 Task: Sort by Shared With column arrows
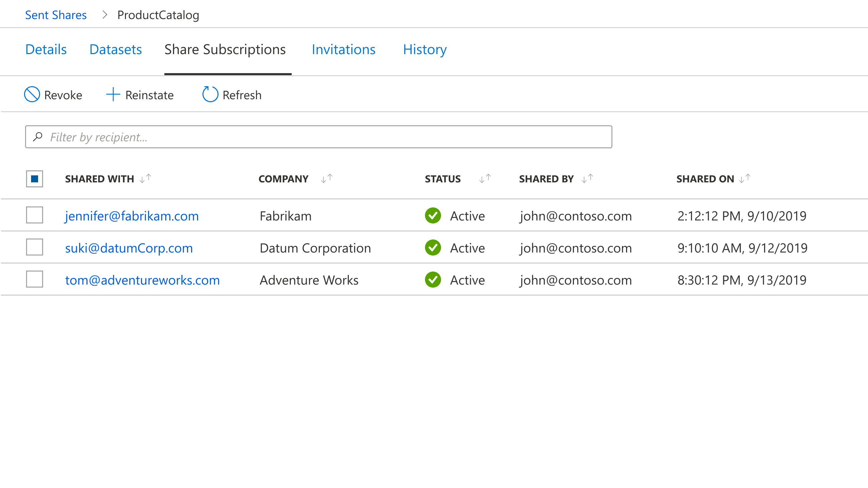tap(145, 178)
